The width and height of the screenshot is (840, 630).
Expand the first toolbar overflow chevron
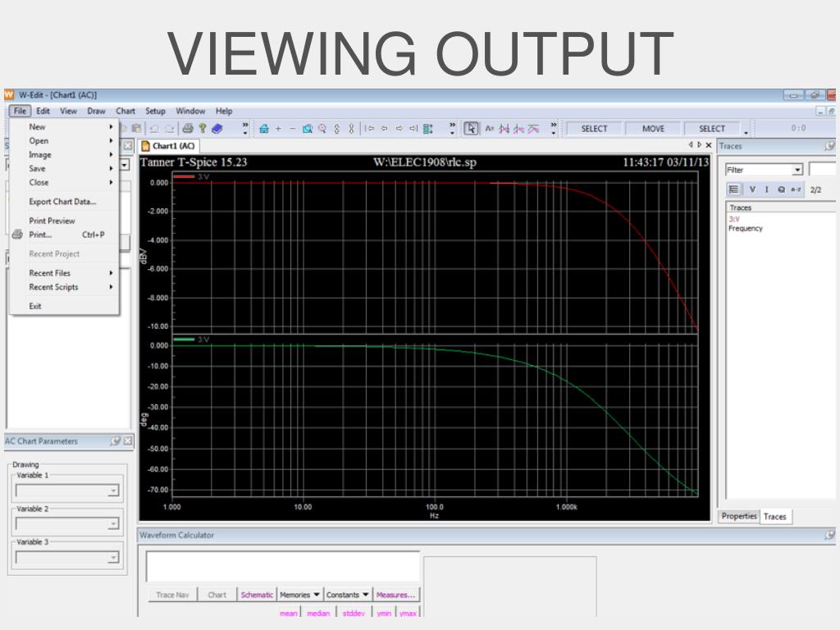(x=245, y=128)
